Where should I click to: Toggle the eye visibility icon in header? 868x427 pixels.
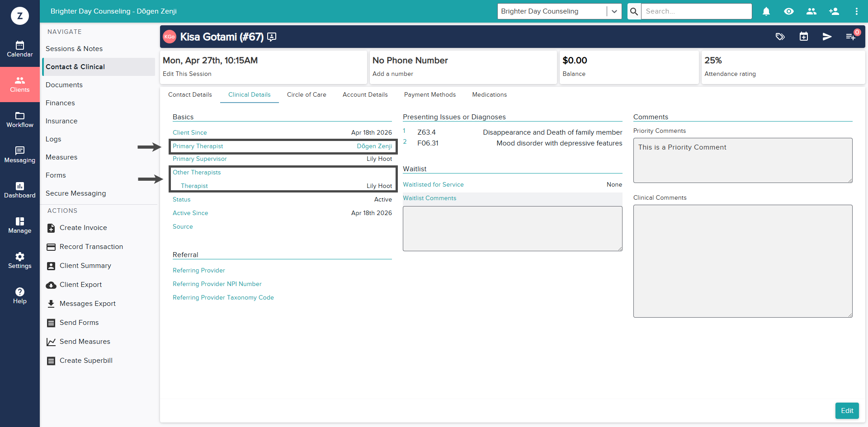tap(789, 11)
